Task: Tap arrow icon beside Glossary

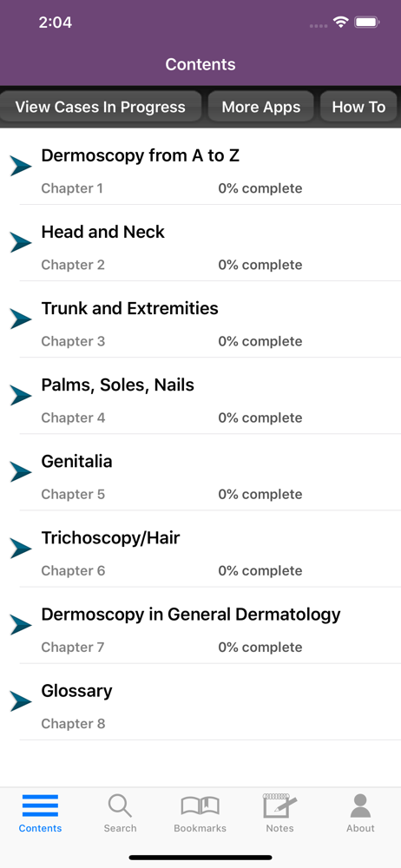Action: click(21, 701)
